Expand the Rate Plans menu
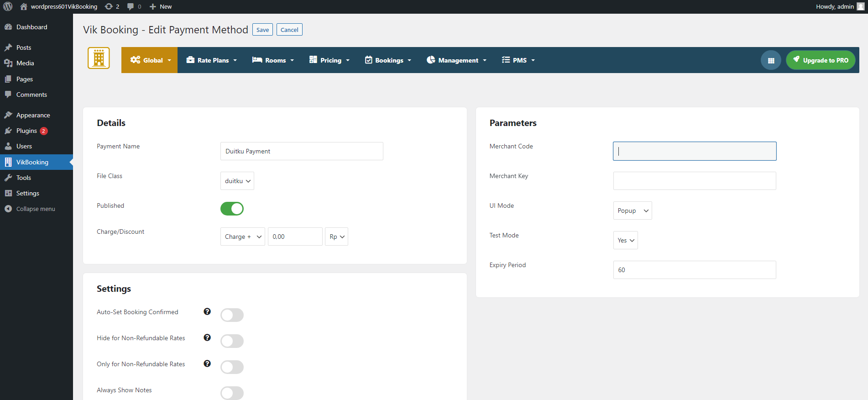This screenshot has width=868, height=400. point(212,60)
